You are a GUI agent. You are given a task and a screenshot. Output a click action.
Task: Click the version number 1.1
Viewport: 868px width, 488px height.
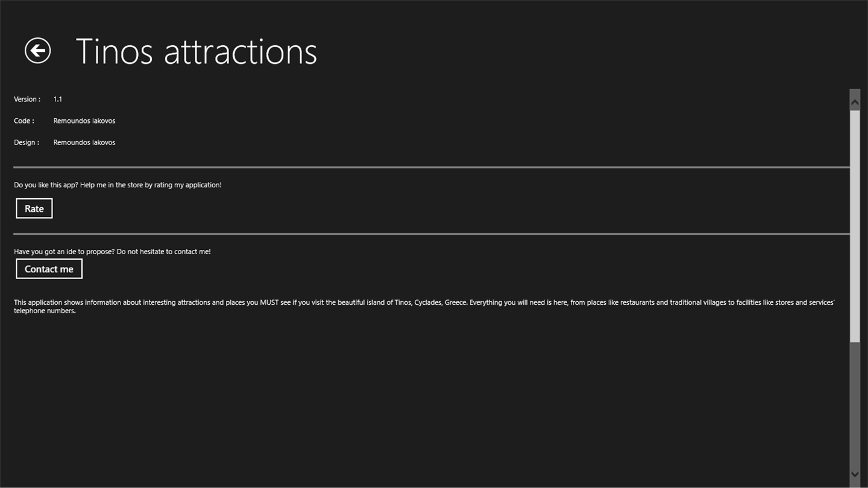point(58,99)
